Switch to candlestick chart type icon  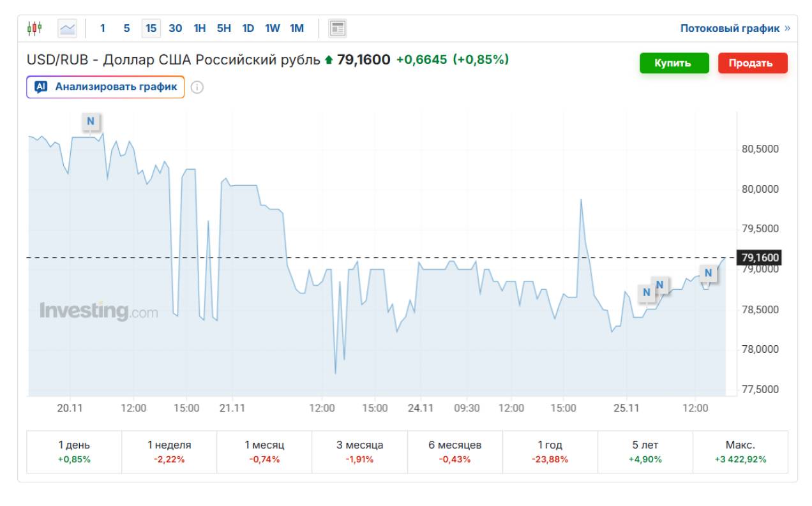[34, 28]
